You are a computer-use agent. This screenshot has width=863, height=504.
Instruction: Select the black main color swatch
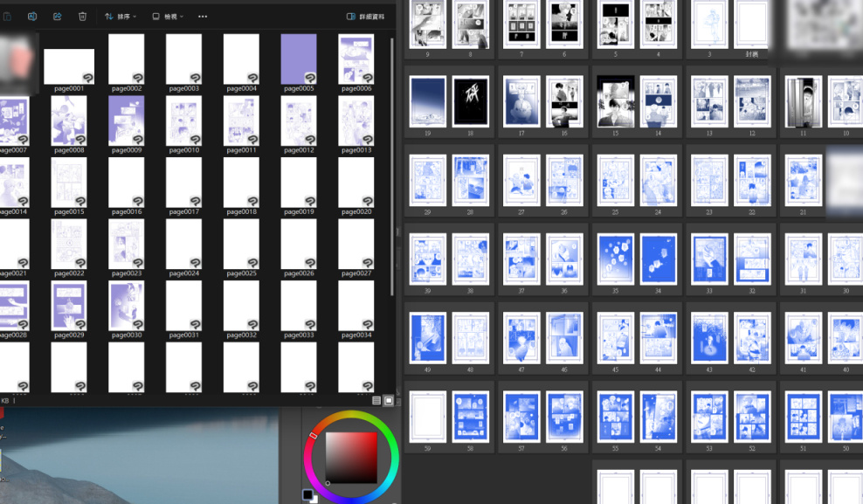(307, 494)
